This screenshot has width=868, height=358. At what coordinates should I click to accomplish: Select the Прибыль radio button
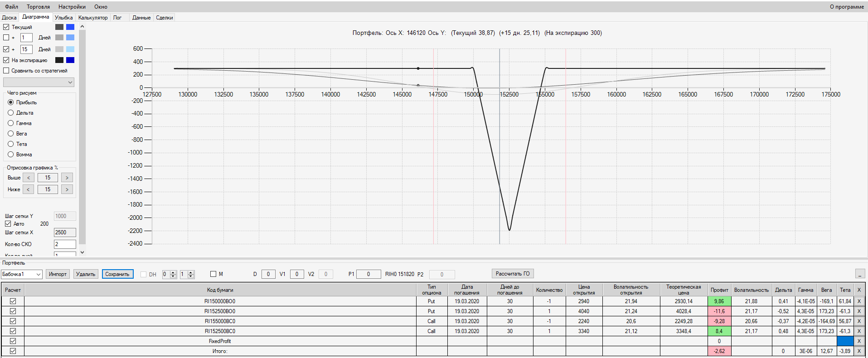[x=11, y=102]
